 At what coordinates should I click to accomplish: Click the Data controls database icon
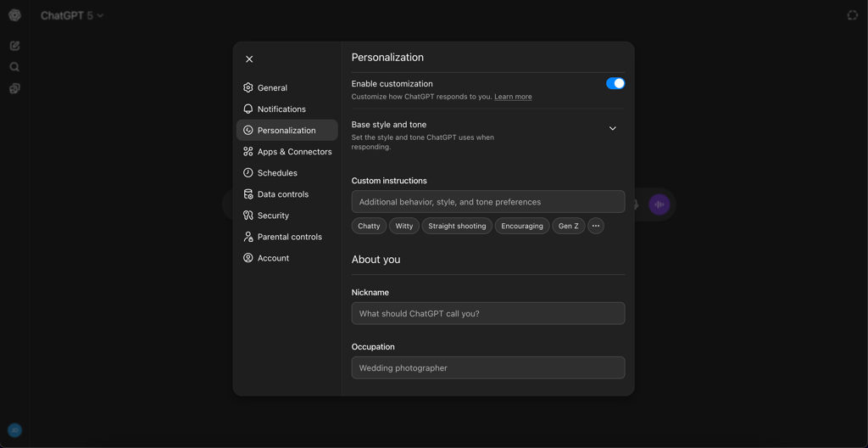pyautogui.click(x=248, y=194)
